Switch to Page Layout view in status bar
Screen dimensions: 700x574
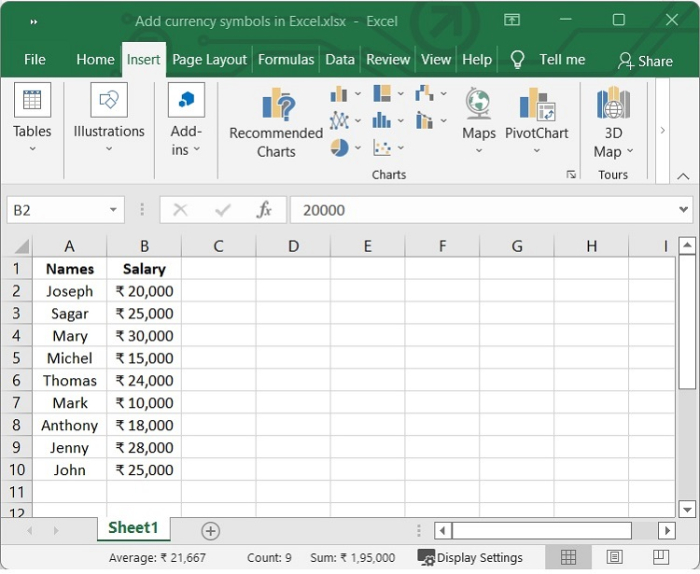pyautogui.click(x=614, y=557)
